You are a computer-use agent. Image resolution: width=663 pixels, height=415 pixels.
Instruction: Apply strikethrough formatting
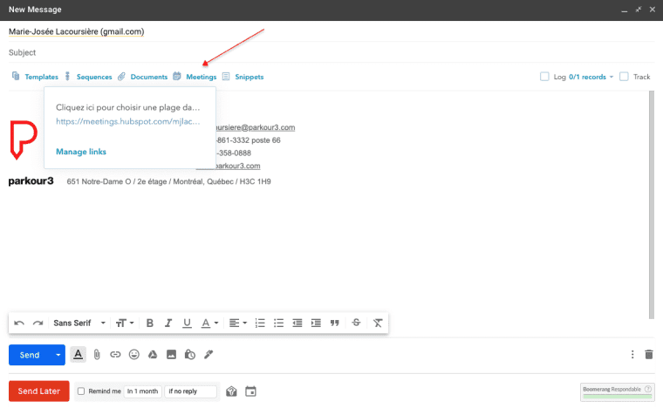click(x=357, y=323)
